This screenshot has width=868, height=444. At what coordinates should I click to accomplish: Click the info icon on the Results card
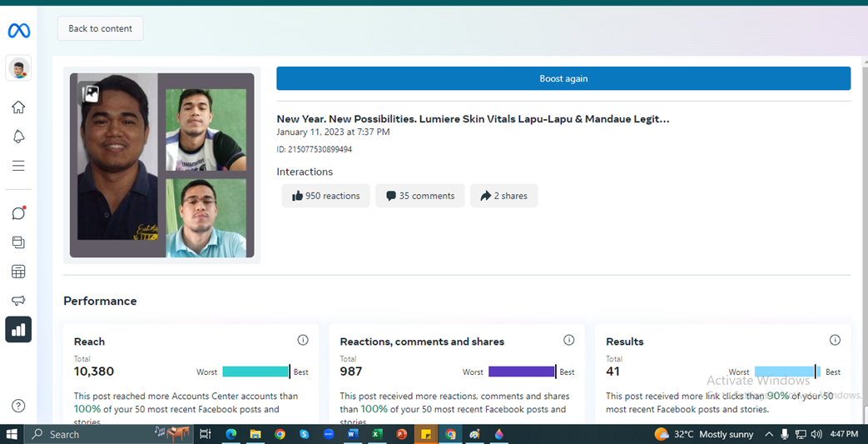tap(836, 340)
